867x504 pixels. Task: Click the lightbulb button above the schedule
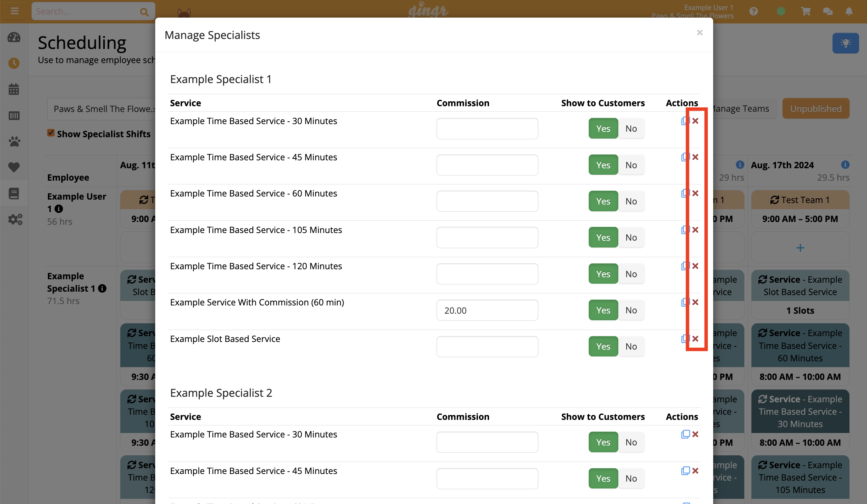[846, 43]
